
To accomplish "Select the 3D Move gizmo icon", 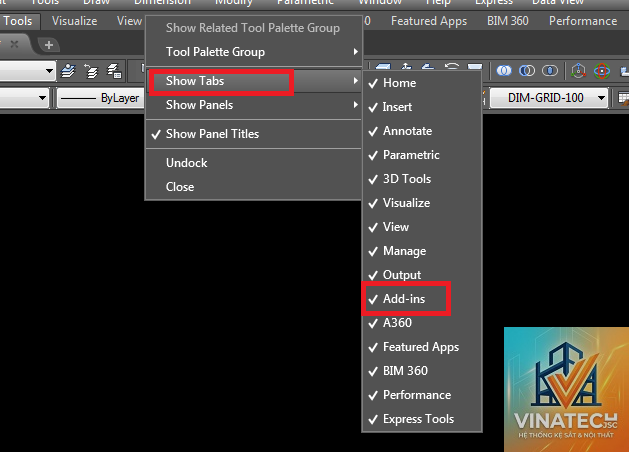I will point(578,71).
